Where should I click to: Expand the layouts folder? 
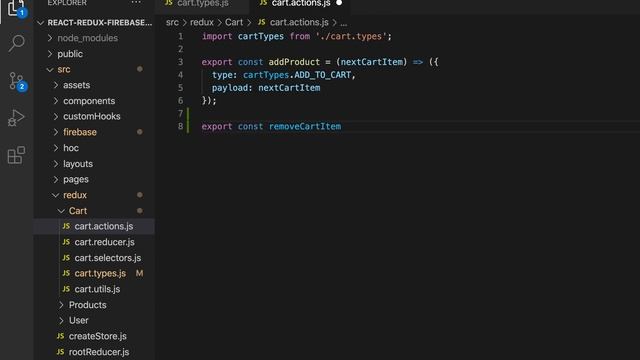point(56,164)
